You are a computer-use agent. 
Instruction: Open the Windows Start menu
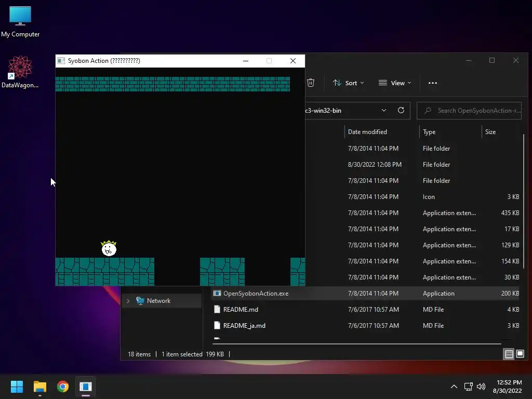point(17,387)
